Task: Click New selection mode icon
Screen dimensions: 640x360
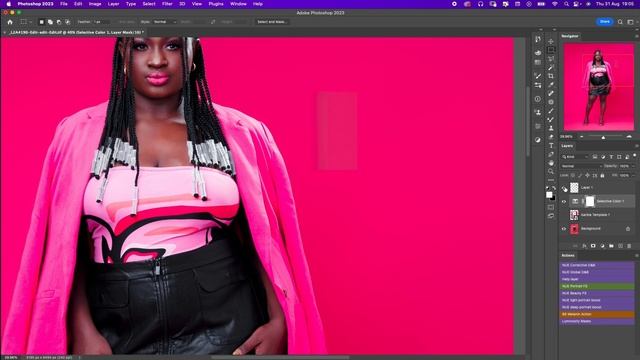Action: pos(41,22)
